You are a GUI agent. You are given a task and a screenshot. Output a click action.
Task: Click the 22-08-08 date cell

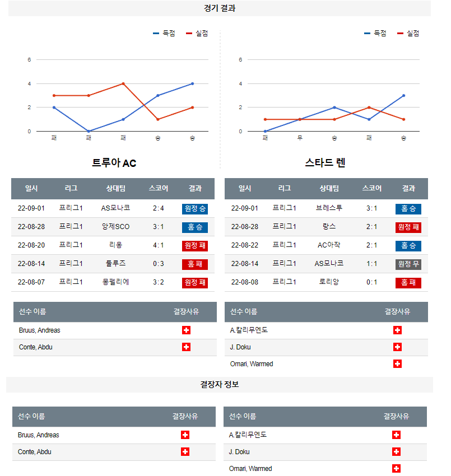245,282
